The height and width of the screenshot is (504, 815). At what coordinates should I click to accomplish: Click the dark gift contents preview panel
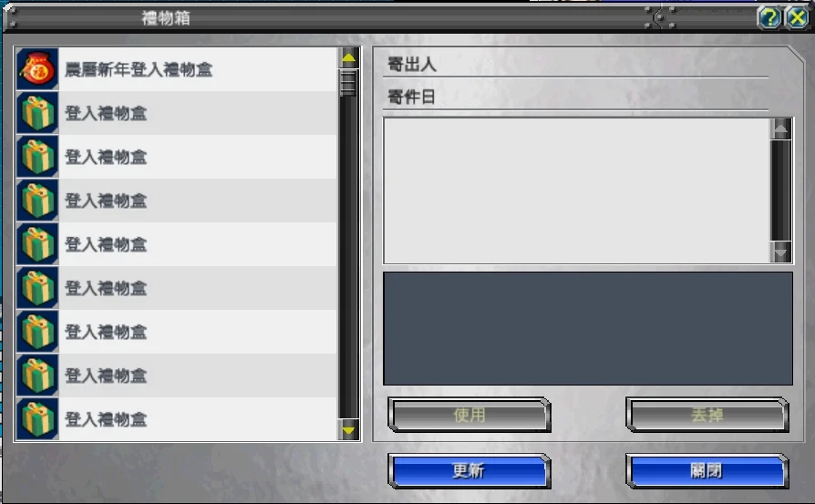coord(588,328)
